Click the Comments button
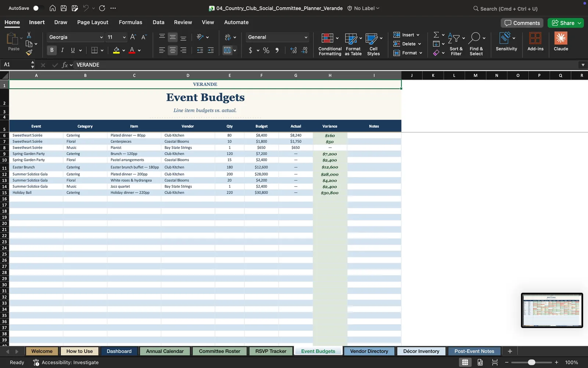This screenshot has width=588, height=368. pyautogui.click(x=522, y=23)
